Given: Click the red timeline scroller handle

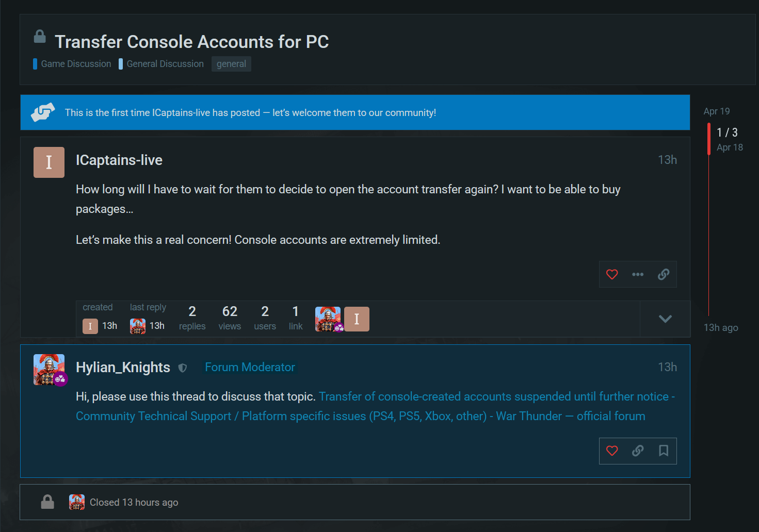Looking at the screenshot, I should point(709,139).
